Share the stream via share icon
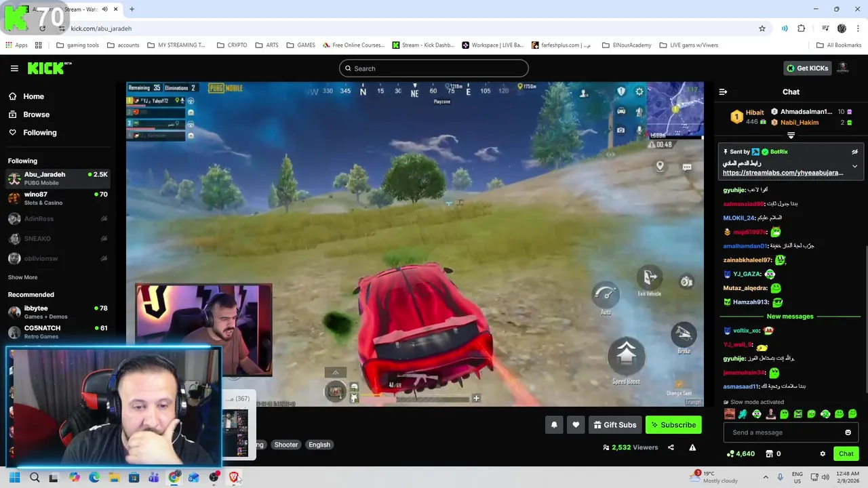 coord(671,447)
